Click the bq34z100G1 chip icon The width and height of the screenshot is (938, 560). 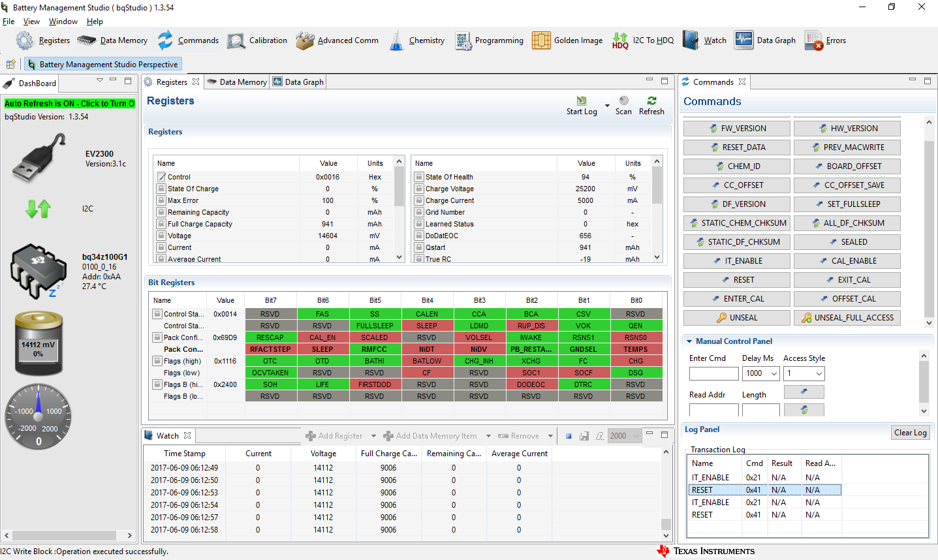pyautogui.click(x=39, y=271)
